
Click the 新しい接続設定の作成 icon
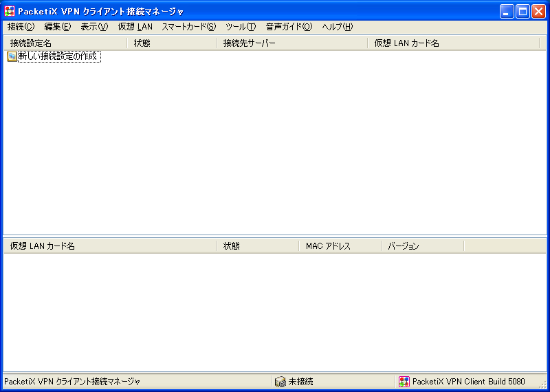(12, 56)
